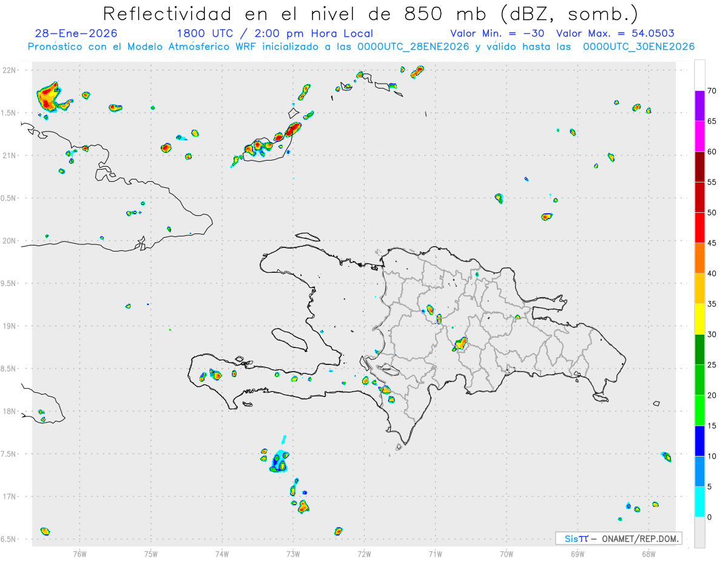
Task: Click the yellow 30–35 dBZ color band
Action: (x=699, y=319)
